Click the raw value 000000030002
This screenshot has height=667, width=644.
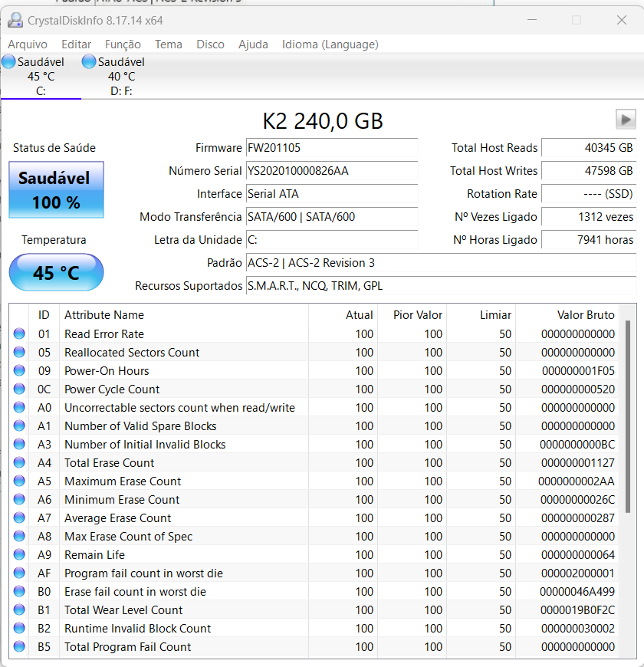point(578,629)
